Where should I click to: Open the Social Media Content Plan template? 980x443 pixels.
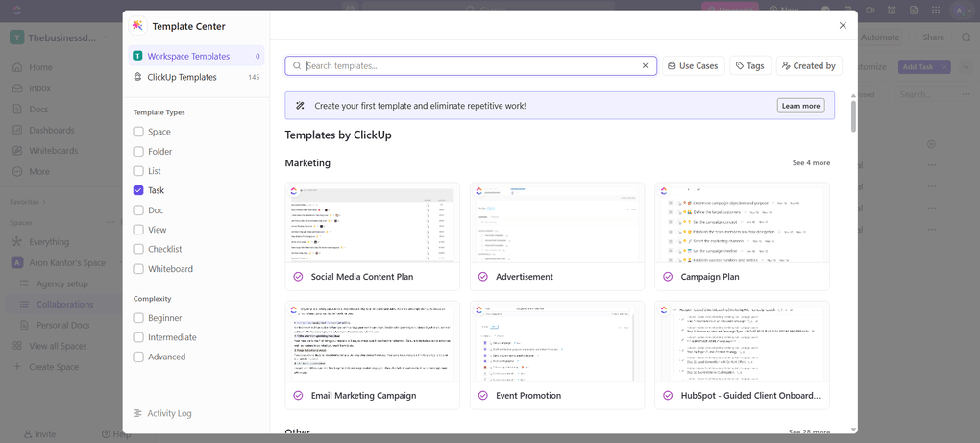click(x=372, y=236)
